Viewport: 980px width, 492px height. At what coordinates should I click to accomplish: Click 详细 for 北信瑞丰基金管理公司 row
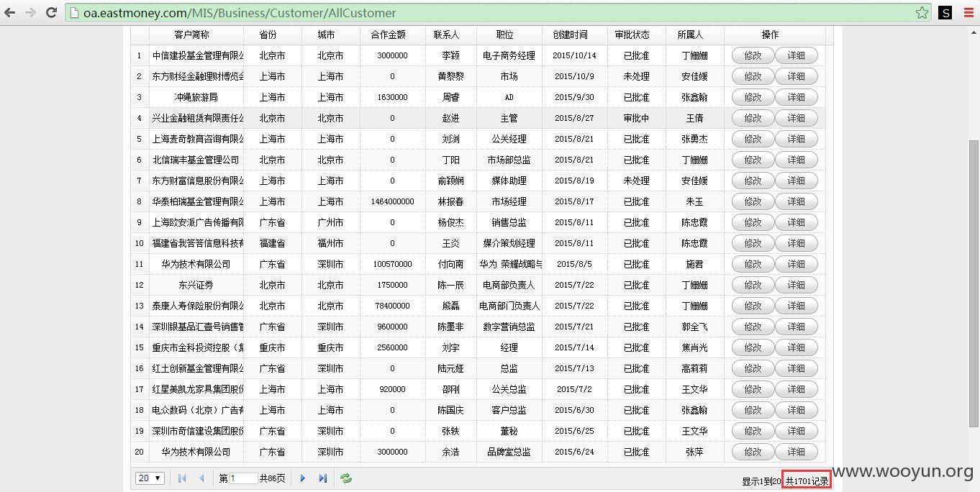(x=796, y=160)
